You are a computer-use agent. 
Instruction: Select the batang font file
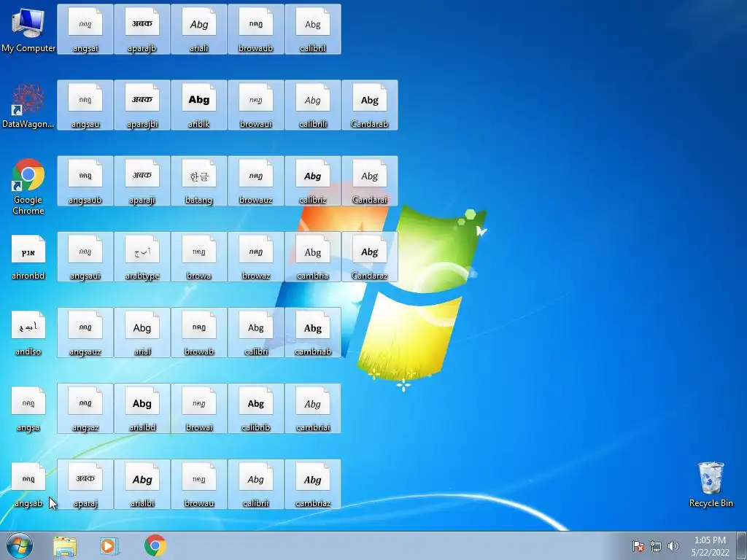click(x=199, y=181)
